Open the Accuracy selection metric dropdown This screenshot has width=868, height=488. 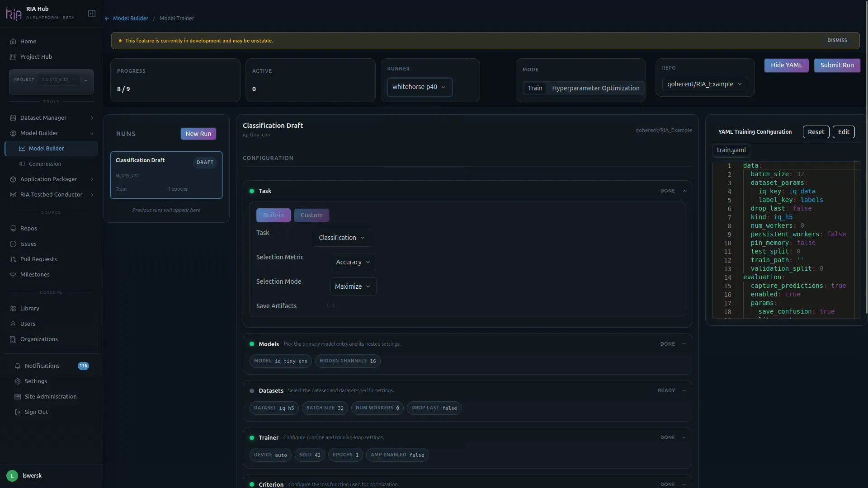point(353,262)
